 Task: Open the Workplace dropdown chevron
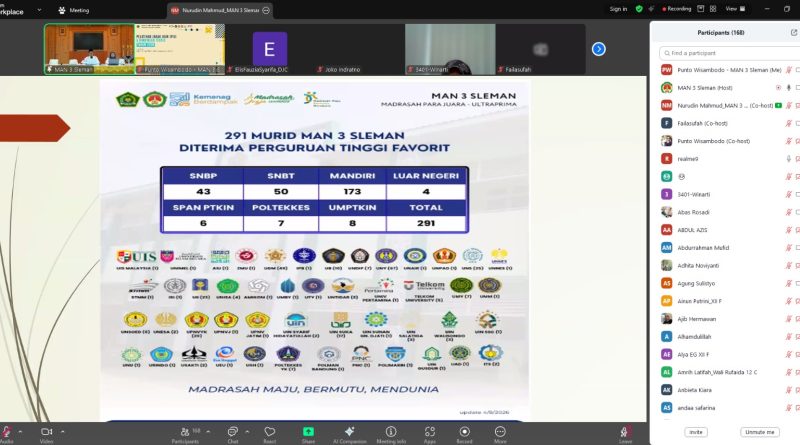(x=39, y=10)
